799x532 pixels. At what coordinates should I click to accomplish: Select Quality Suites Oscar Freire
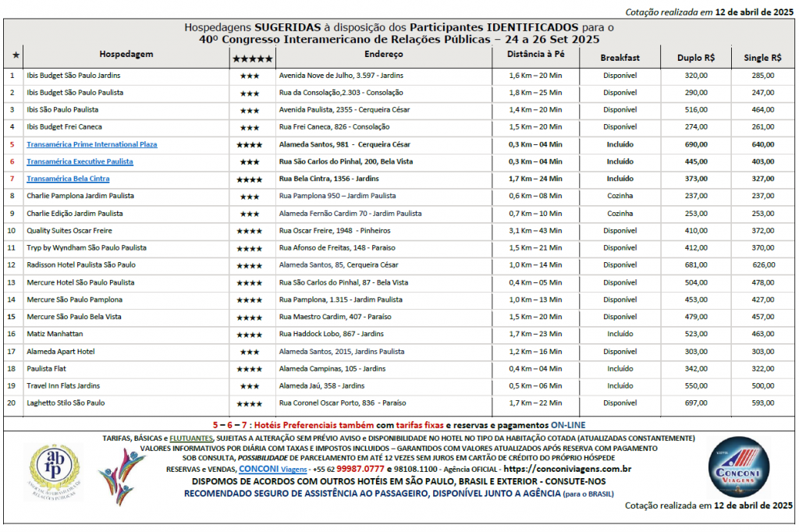click(x=69, y=231)
